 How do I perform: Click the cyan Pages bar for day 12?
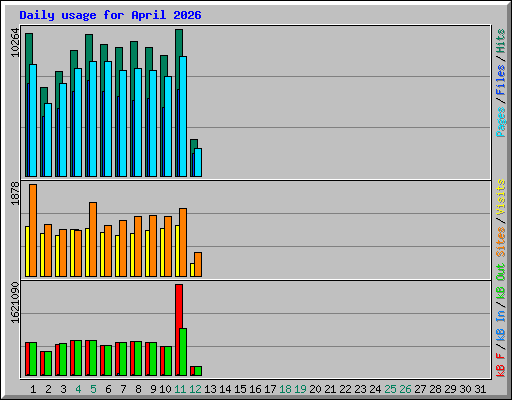pyautogui.click(x=198, y=162)
